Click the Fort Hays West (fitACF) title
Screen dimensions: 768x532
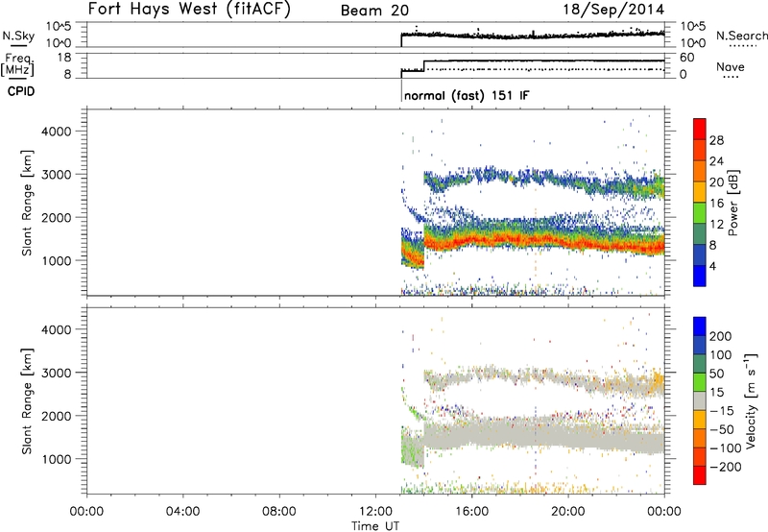pos(189,9)
